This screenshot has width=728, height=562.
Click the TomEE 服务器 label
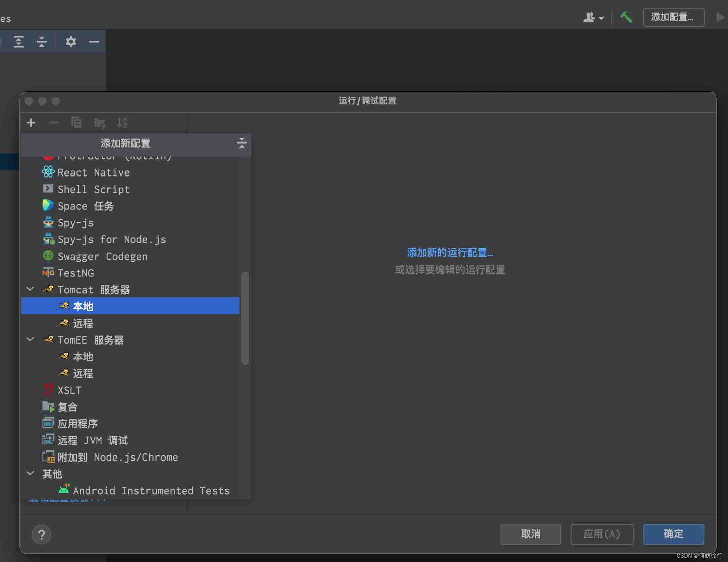[90, 340]
